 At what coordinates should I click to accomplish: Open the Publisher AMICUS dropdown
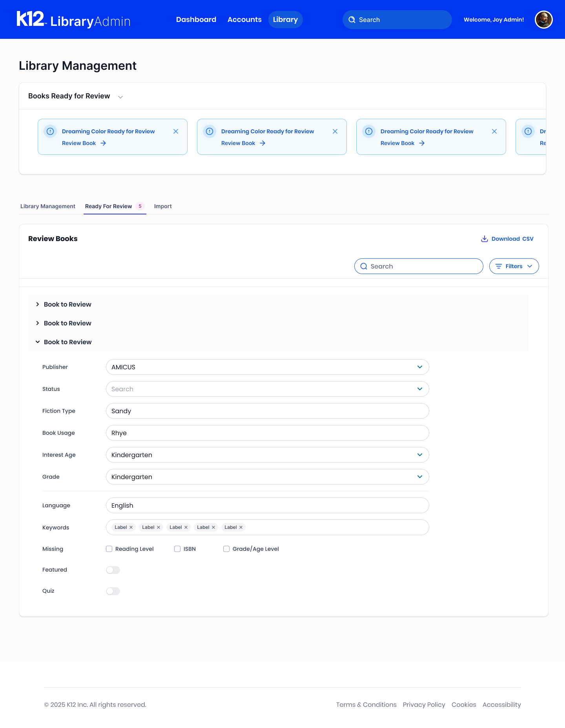[x=268, y=367]
